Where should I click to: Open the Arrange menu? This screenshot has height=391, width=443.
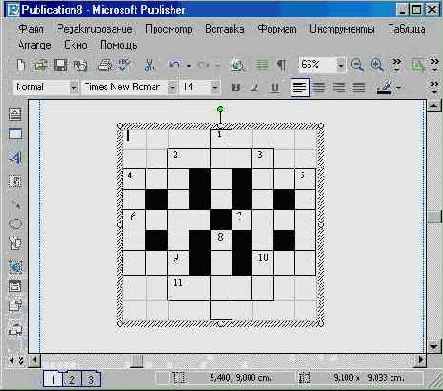coord(35,45)
